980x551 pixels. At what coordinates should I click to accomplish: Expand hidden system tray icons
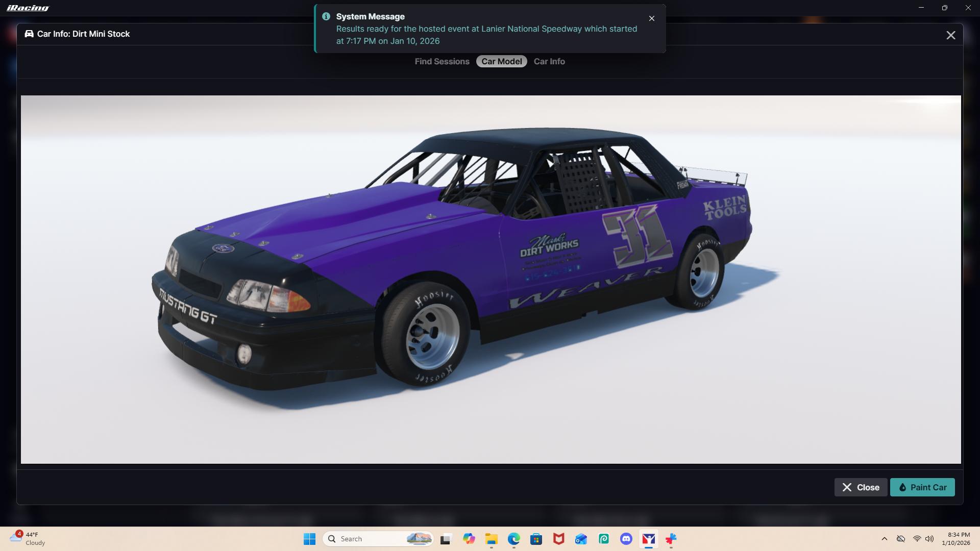coord(884,539)
